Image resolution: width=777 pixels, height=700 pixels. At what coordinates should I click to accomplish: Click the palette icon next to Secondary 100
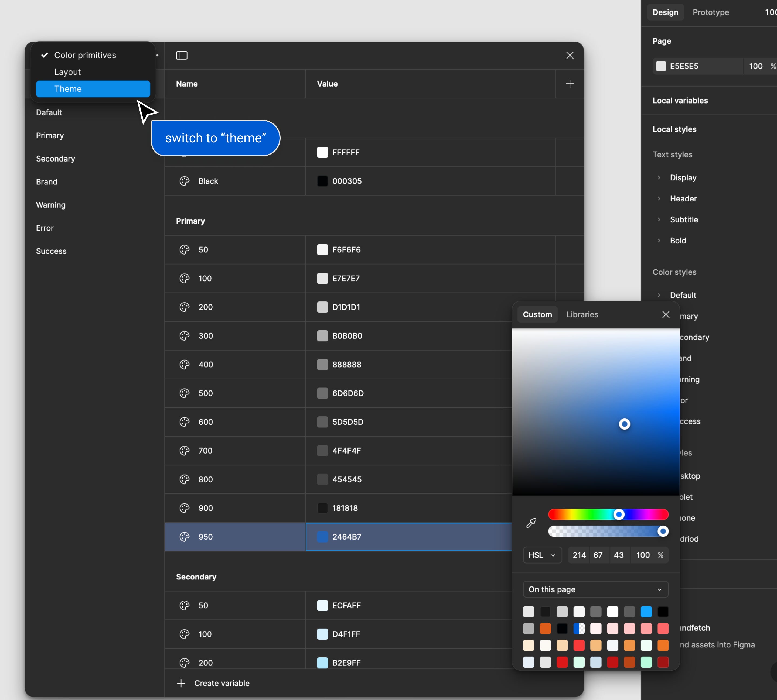[184, 634]
